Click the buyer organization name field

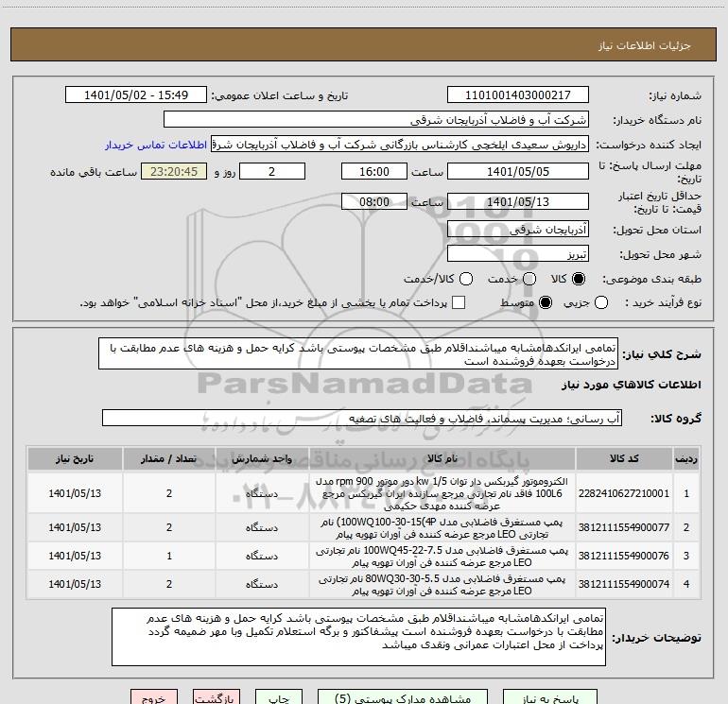click(x=376, y=120)
